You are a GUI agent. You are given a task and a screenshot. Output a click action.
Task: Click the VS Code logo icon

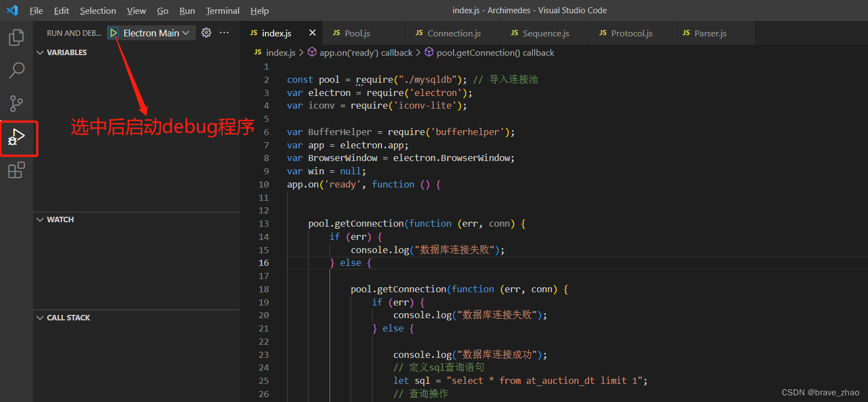click(x=12, y=10)
